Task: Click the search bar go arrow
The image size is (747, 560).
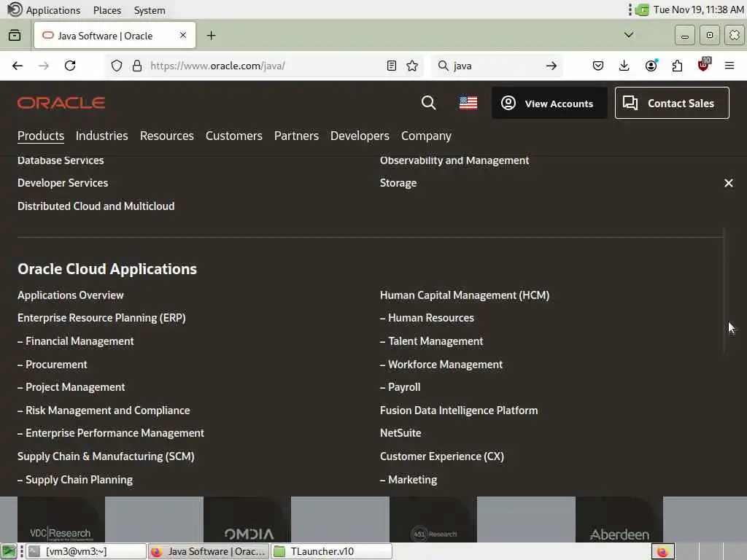Action: point(551,66)
